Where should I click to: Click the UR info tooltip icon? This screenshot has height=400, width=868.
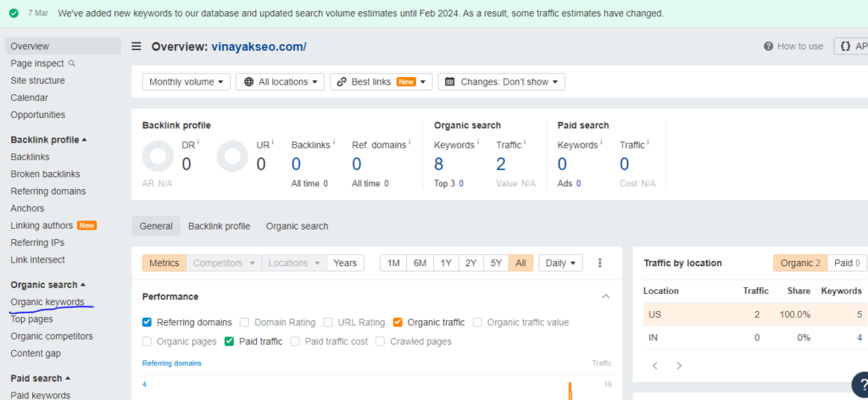pos(272,142)
